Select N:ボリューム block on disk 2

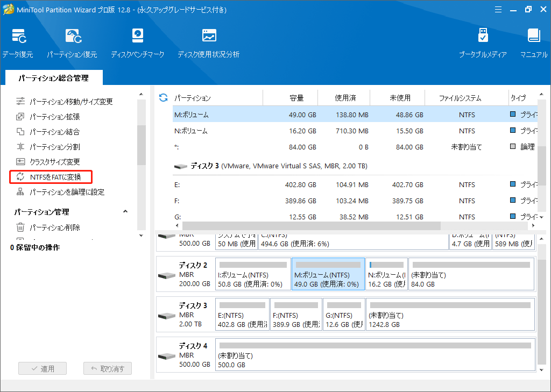pos(386,274)
